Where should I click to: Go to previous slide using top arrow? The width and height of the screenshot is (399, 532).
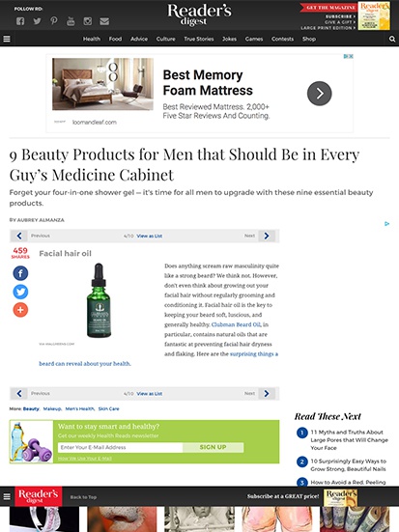19,236
